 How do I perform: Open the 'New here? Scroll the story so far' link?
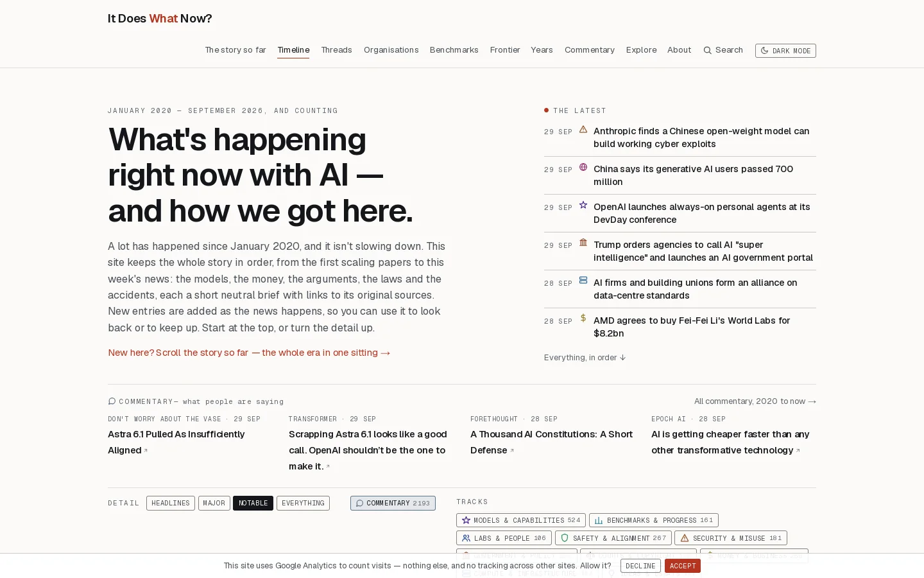(x=249, y=353)
